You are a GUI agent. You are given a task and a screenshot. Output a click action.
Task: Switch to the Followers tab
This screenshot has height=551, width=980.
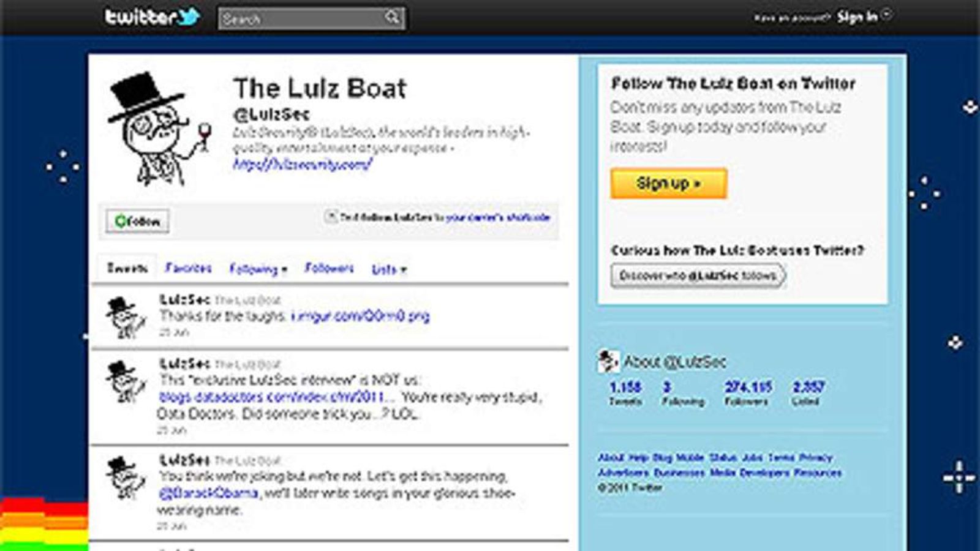(x=329, y=268)
